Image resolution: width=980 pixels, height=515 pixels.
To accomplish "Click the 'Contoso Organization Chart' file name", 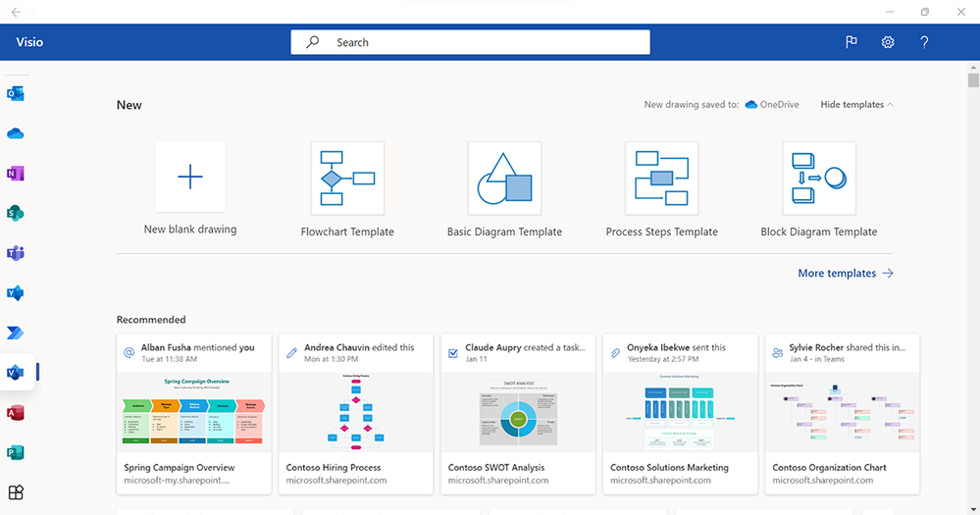I will (829, 468).
